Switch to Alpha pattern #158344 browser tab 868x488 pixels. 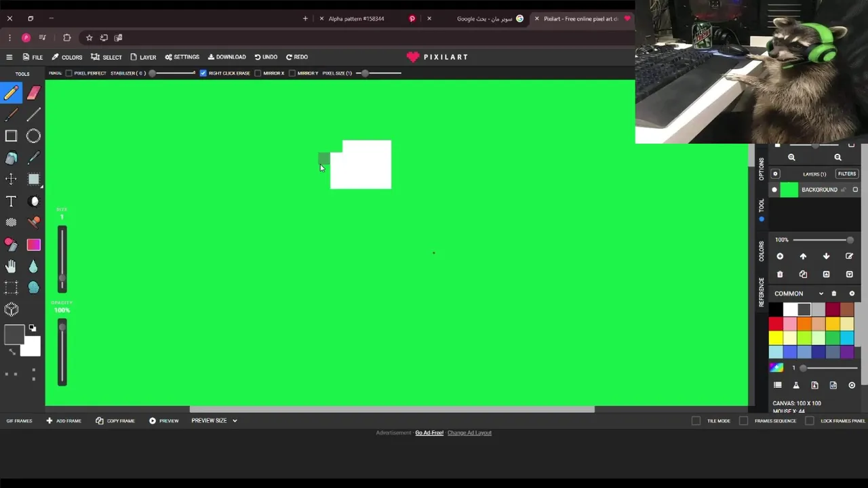[x=356, y=18]
